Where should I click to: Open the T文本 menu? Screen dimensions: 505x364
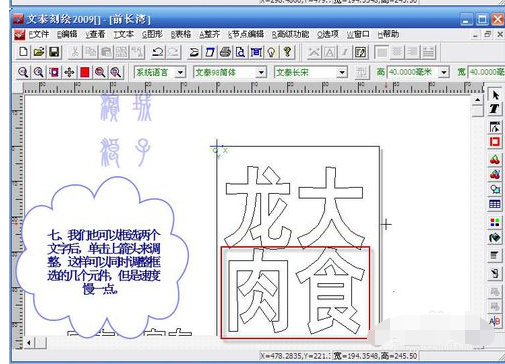[x=124, y=34]
